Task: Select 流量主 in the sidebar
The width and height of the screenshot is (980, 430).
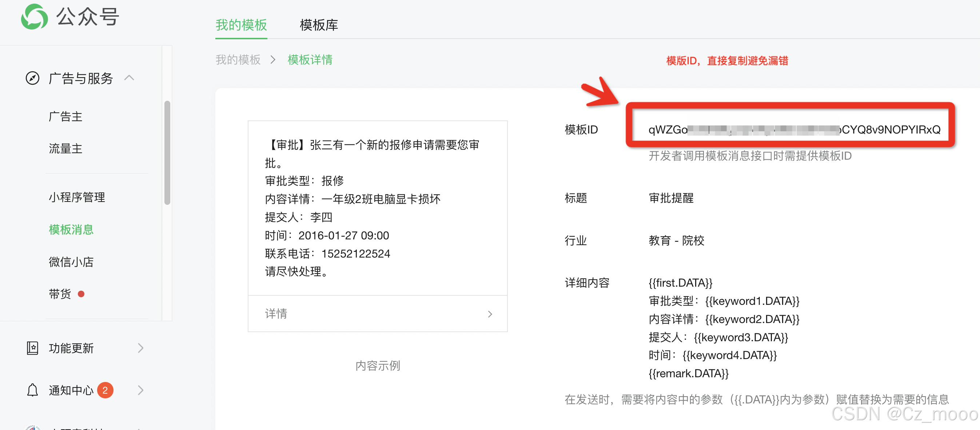Action: [x=65, y=148]
